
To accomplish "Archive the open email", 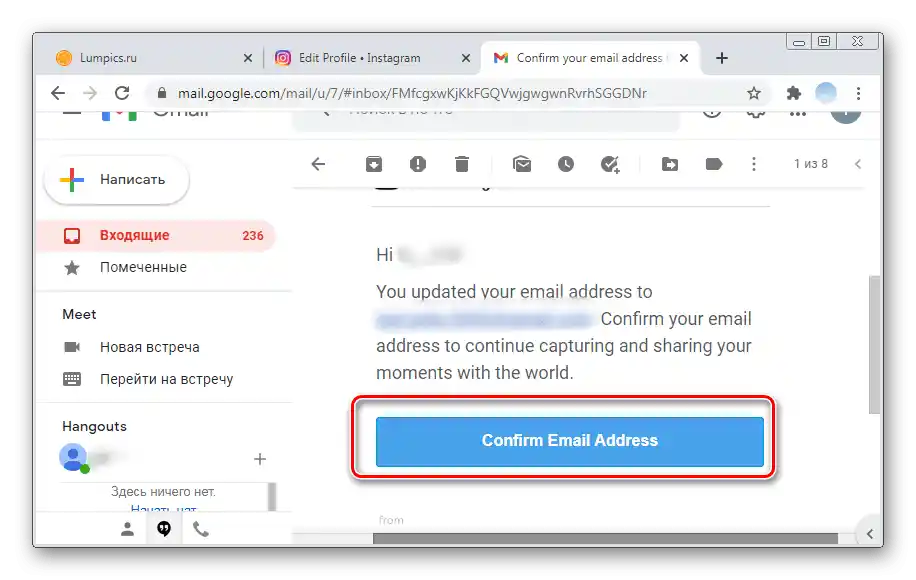I will [374, 164].
